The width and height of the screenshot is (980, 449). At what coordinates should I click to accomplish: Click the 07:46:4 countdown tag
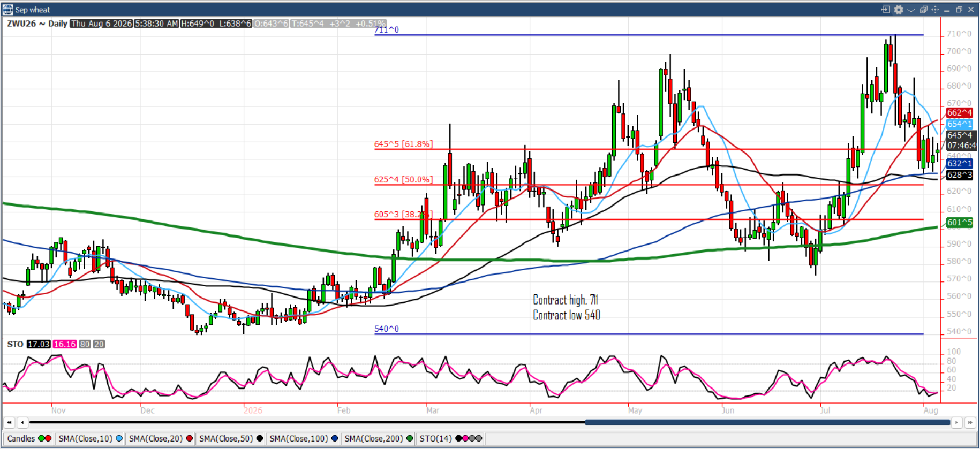pyautogui.click(x=961, y=146)
